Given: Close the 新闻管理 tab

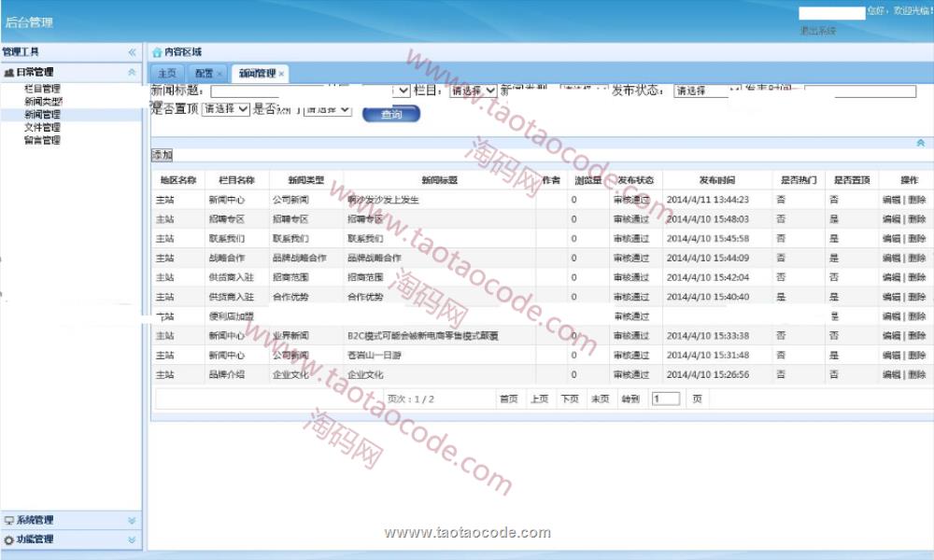Looking at the screenshot, I should click(x=281, y=74).
